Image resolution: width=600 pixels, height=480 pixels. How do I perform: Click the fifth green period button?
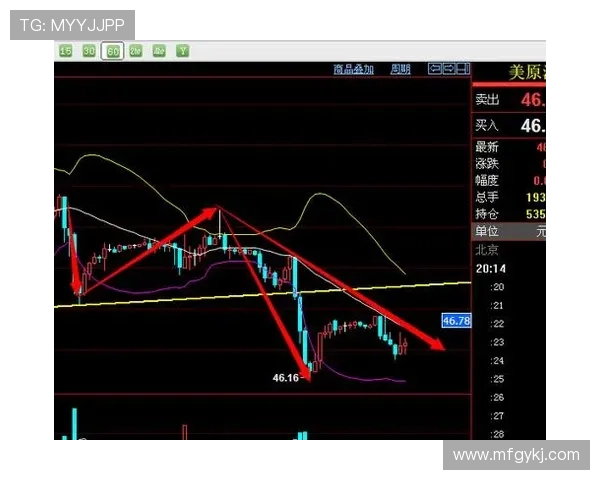[x=159, y=50]
